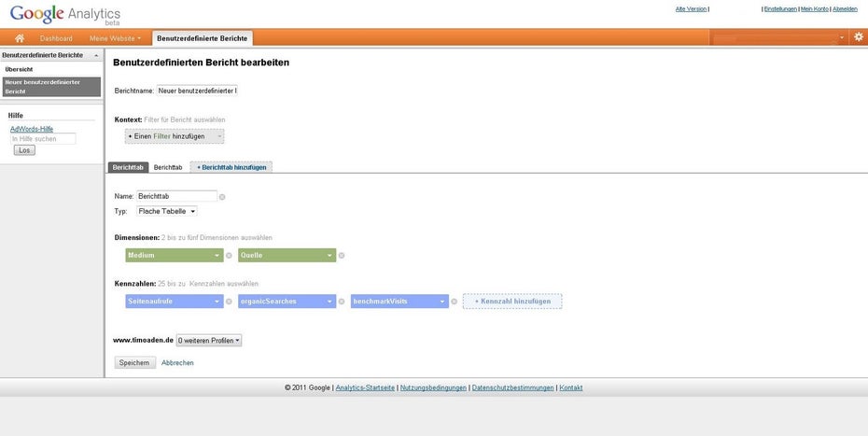The height and width of the screenshot is (436, 868).
Task: Open the Übersicht sidebar item
Action: (19, 69)
